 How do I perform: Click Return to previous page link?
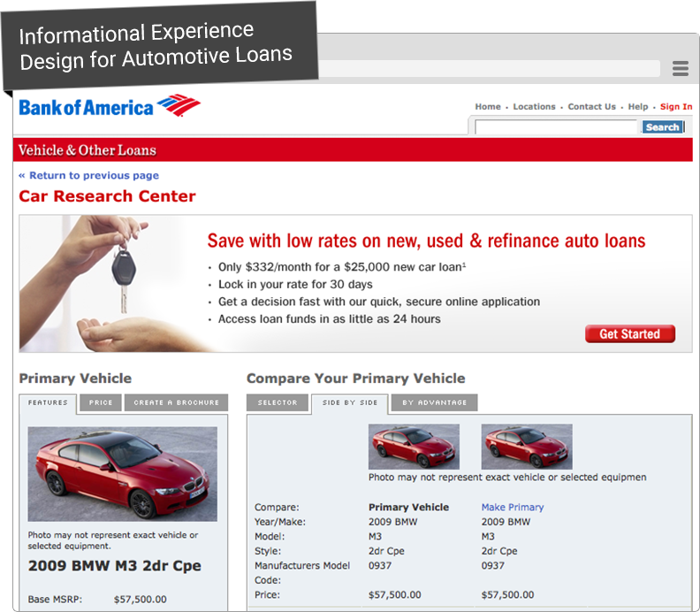[x=89, y=176]
